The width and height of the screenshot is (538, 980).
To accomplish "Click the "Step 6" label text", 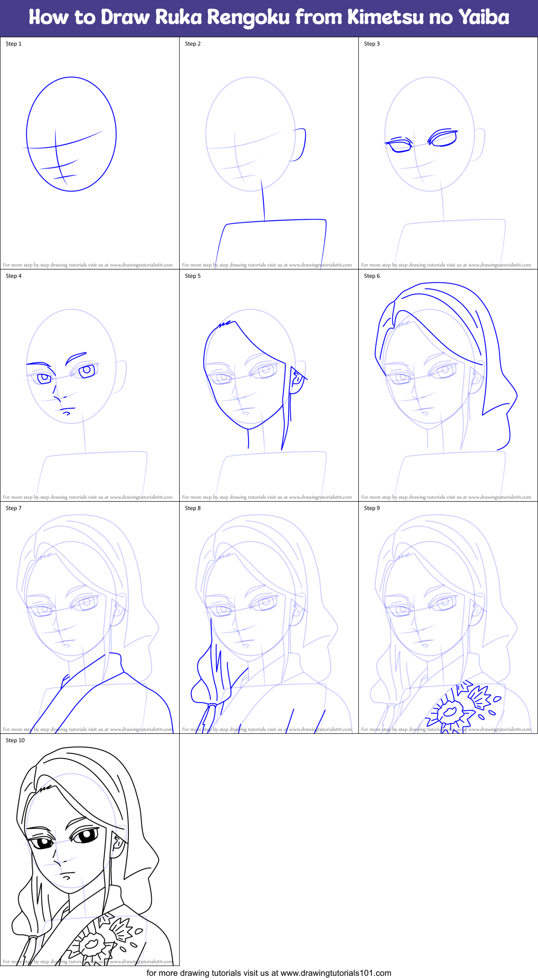I will 372,276.
